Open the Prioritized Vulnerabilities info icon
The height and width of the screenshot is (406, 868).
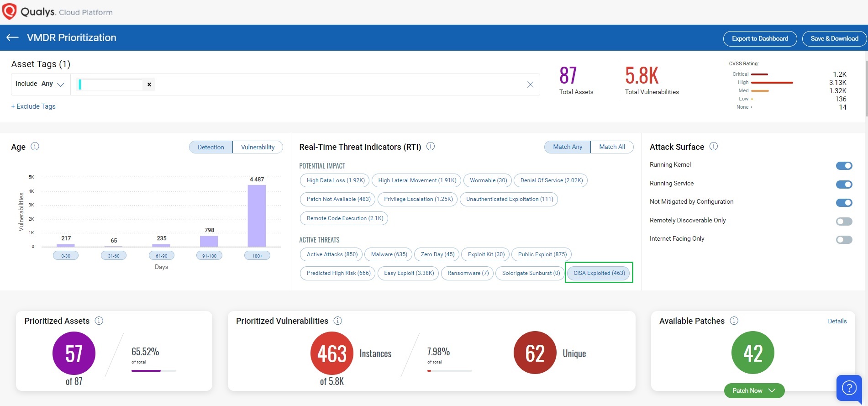pos(338,321)
